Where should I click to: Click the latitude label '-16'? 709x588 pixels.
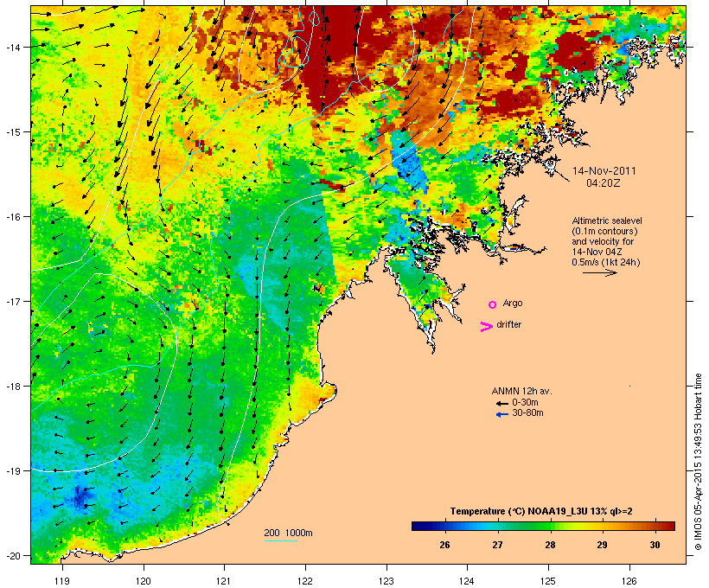click(x=12, y=217)
